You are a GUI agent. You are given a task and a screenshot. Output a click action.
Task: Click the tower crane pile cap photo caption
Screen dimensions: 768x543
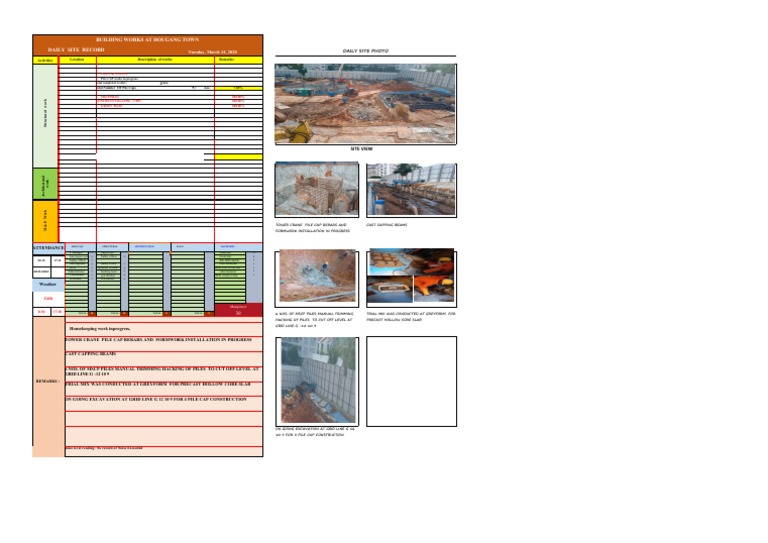(313, 228)
